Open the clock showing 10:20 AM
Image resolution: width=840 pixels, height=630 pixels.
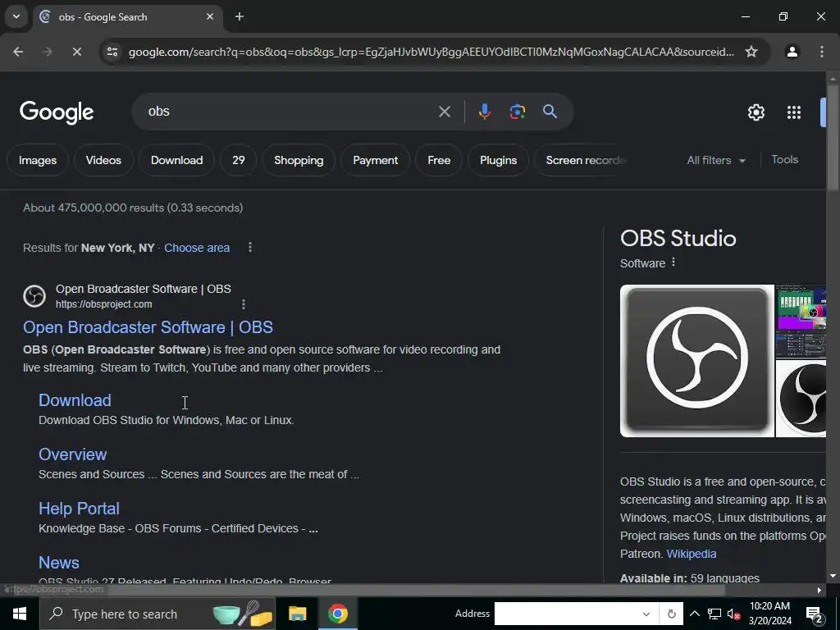pyautogui.click(x=769, y=614)
